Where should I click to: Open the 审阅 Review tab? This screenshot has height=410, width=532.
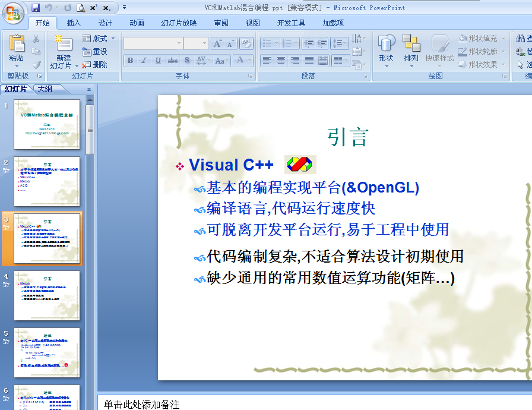(221, 23)
